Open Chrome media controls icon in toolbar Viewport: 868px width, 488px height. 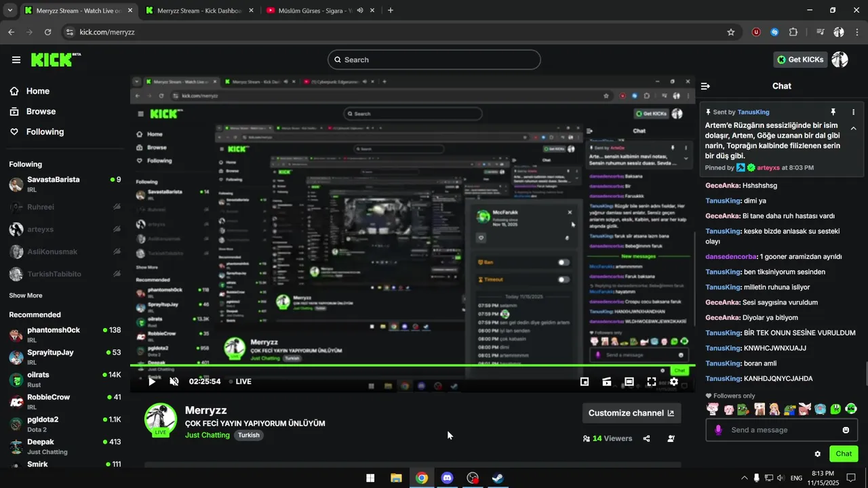tap(821, 32)
